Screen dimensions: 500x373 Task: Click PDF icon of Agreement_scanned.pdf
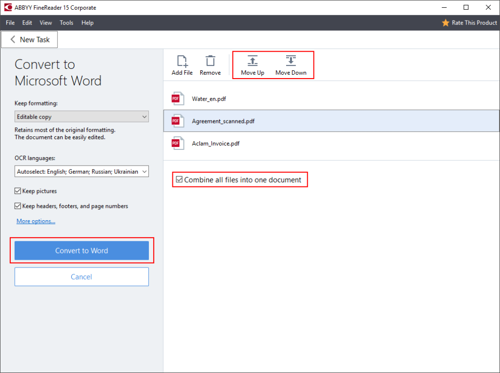click(177, 121)
